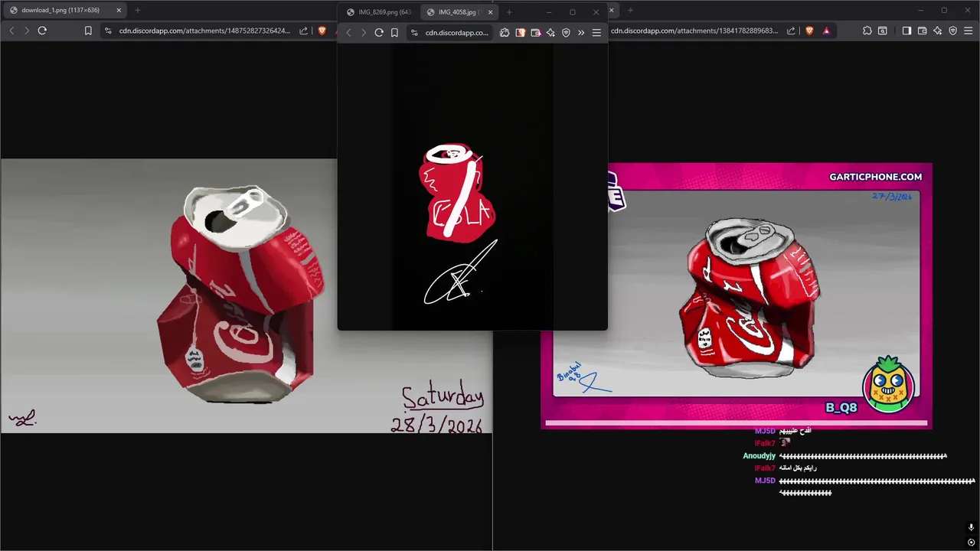
Task: Open VPN shield icon in middle window
Action: click(566, 33)
